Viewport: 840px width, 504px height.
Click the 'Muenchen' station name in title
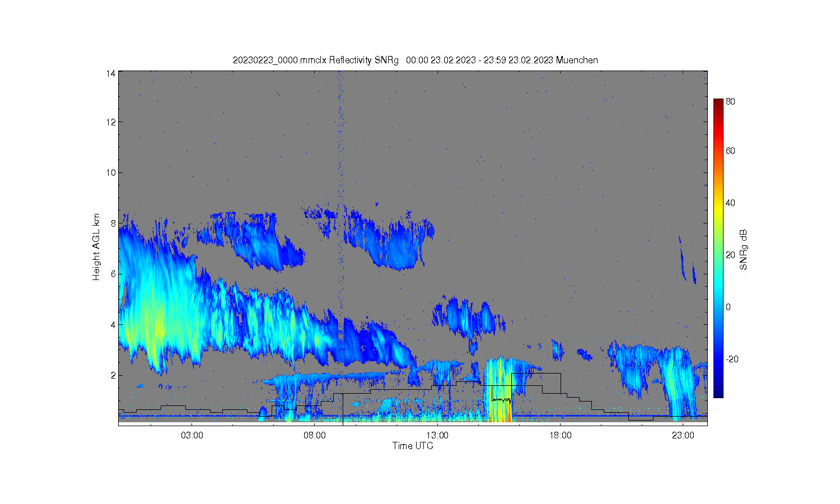(x=577, y=60)
